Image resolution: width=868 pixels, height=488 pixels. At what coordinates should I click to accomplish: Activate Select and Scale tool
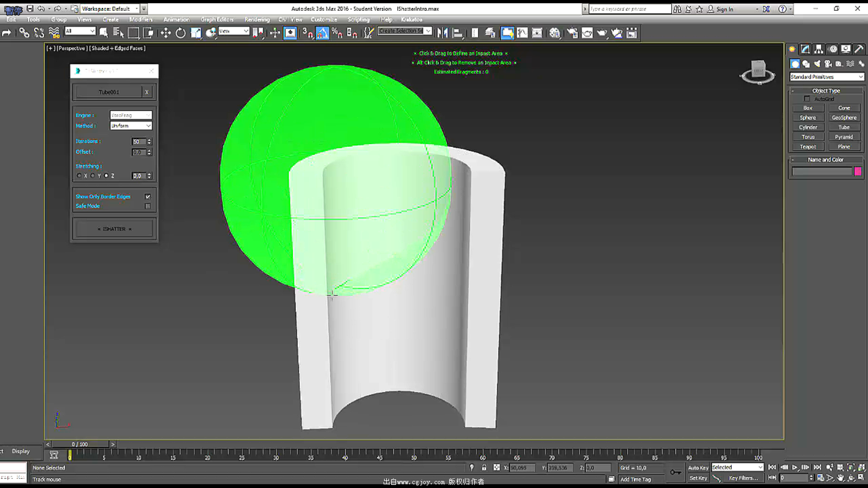196,33
